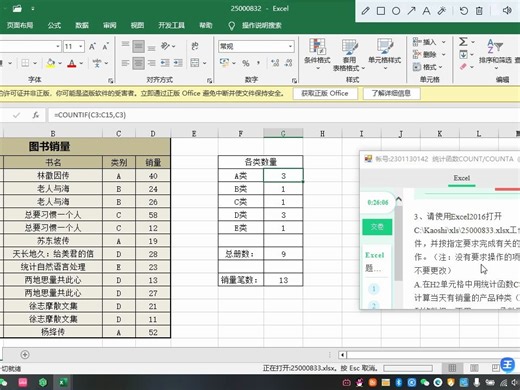Select the Excel tab in exam window
Image resolution: width=520 pixels, height=390 pixels.
[x=462, y=178]
